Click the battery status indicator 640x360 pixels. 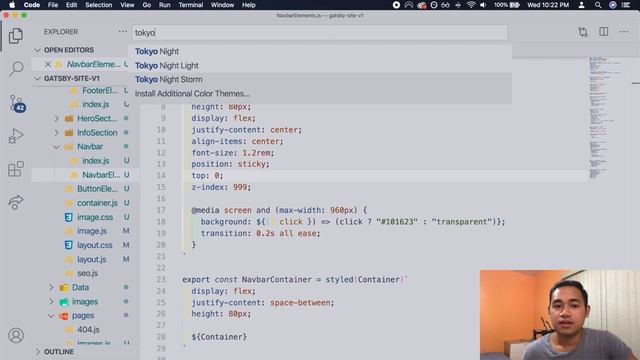click(x=507, y=5)
